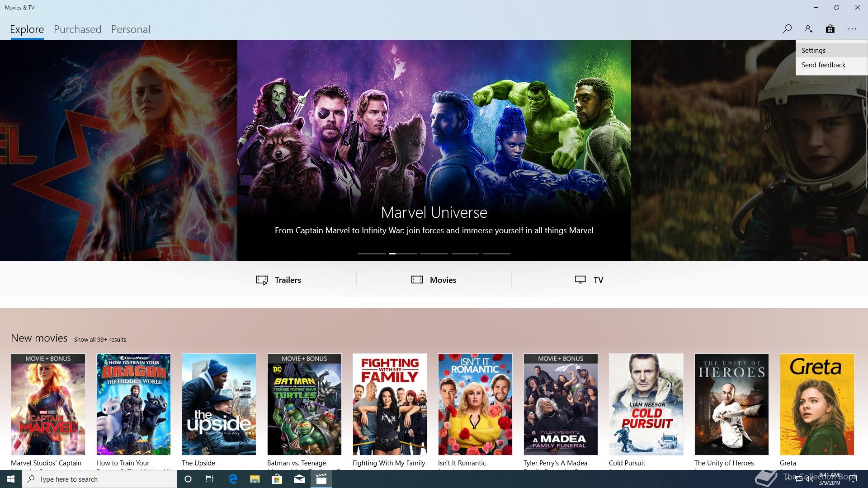This screenshot has width=868, height=488.
Task: Open Isn't It Romantic poster
Action: coord(475,404)
